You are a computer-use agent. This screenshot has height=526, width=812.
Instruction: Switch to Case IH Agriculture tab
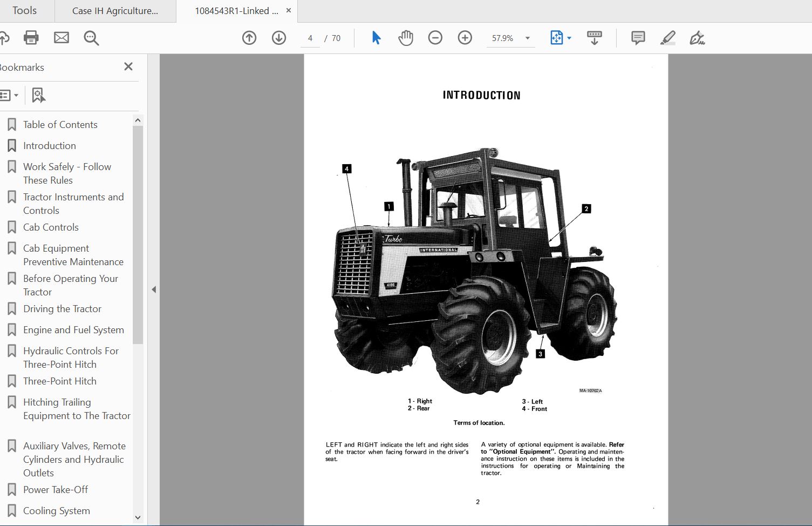tap(115, 11)
